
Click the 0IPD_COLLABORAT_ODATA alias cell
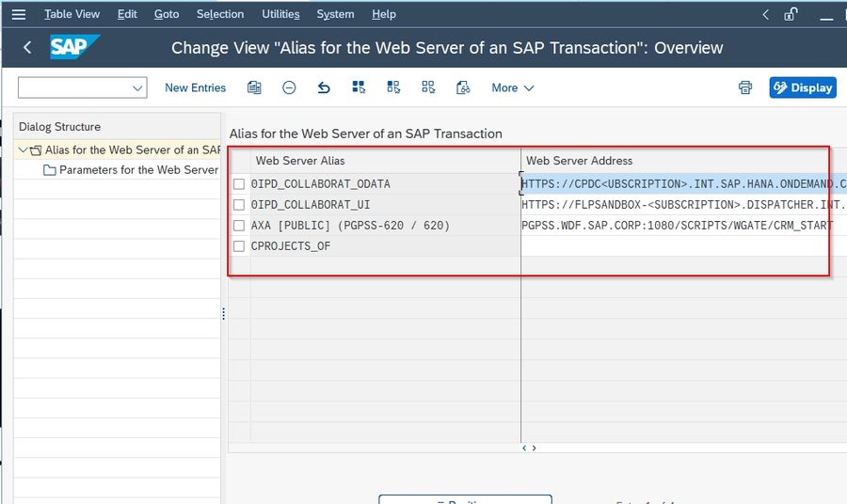(x=385, y=184)
